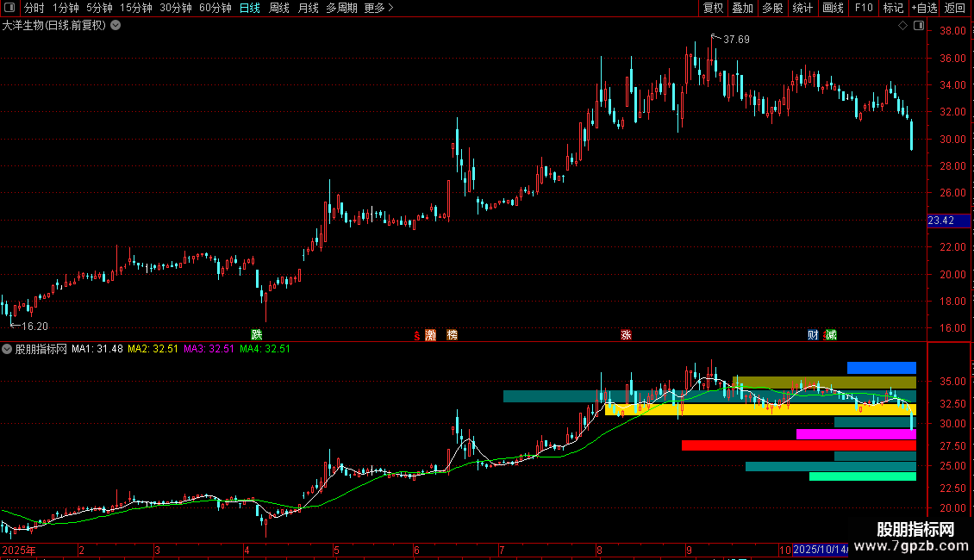Select the 5分钟 period
Viewport: 974px width, 560px height.
(x=99, y=8)
